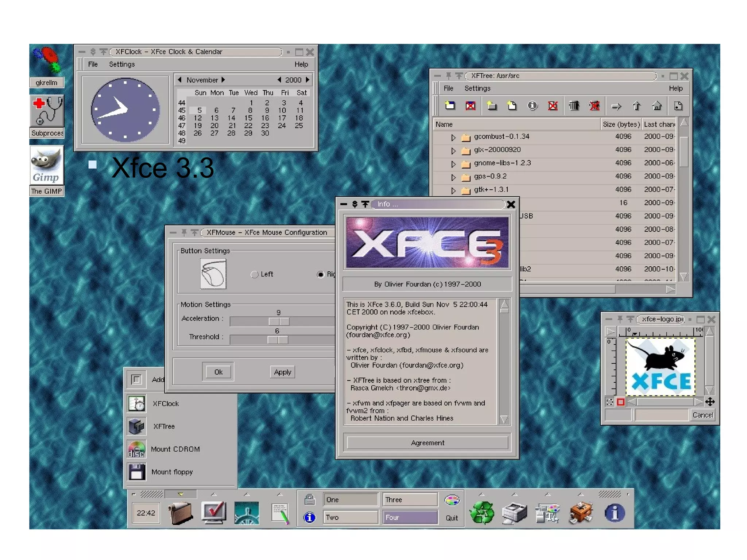The image size is (747, 560).
Task: Click the XFTree trash can toolbar icon
Action: (x=574, y=106)
